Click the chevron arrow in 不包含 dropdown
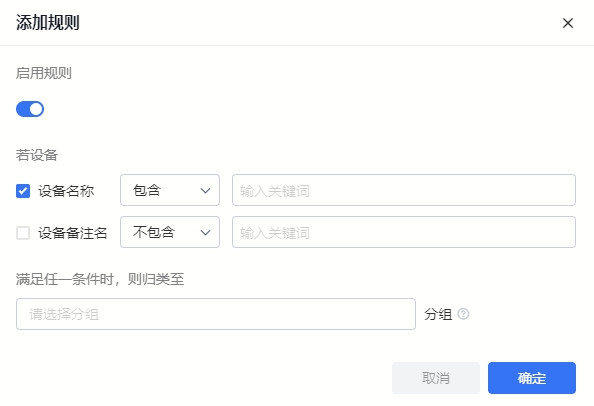Image resolution: width=594 pixels, height=406 pixels. coord(205,233)
